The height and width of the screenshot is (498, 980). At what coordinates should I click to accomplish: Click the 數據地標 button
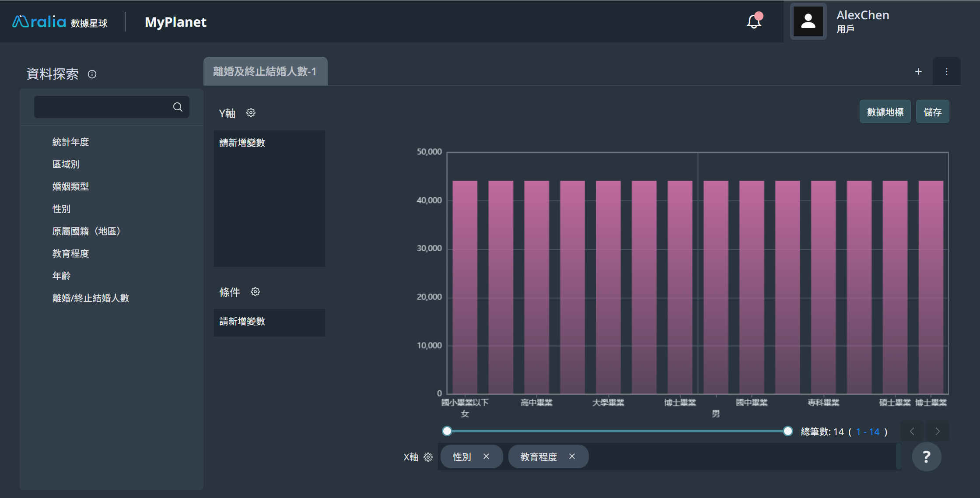885,112
